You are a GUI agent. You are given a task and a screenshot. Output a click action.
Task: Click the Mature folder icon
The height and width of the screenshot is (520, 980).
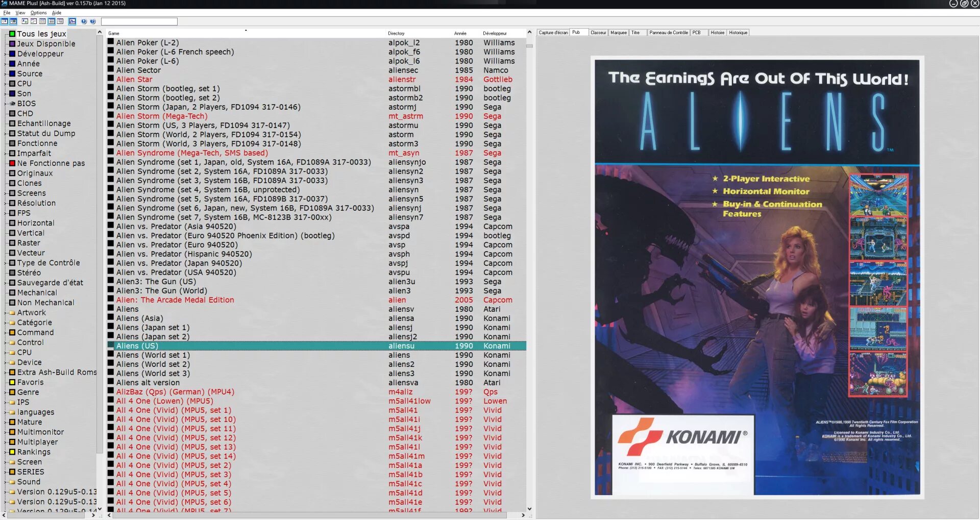[x=12, y=422]
